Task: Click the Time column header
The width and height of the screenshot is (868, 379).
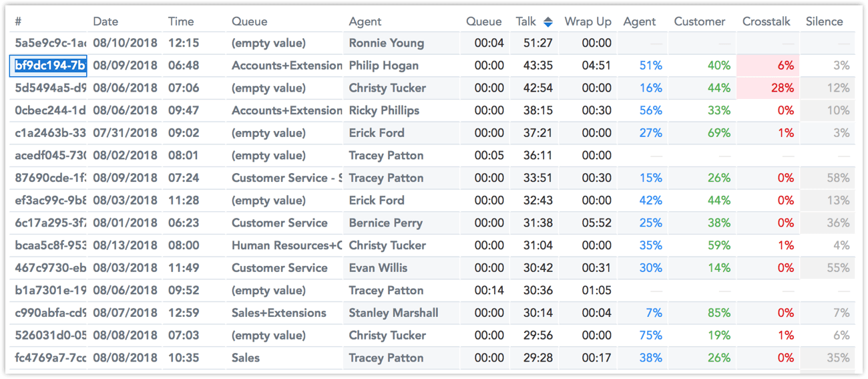Action: point(181,21)
